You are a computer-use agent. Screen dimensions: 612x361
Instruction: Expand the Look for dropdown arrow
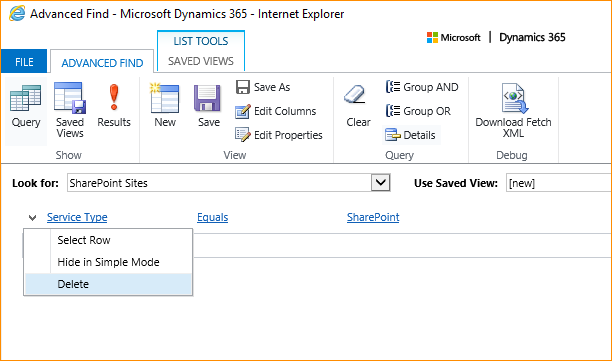(381, 183)
